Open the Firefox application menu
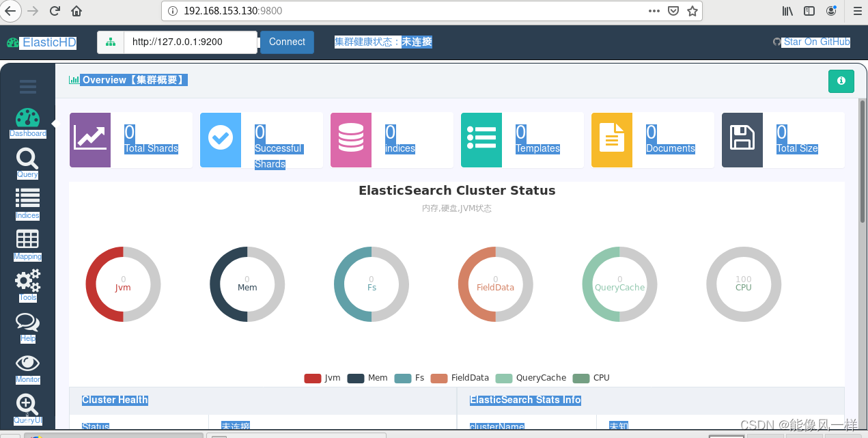This screenshot has width=868, height=438. (857, 11)
